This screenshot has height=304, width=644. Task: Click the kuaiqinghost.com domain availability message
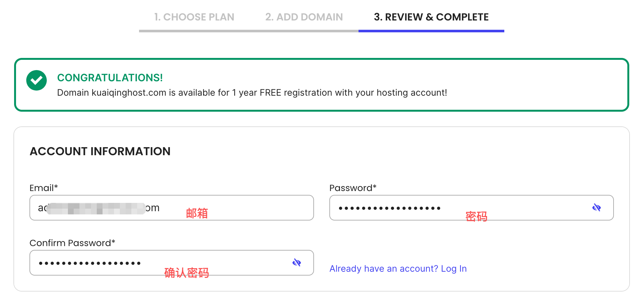click(x=252, y=93)
